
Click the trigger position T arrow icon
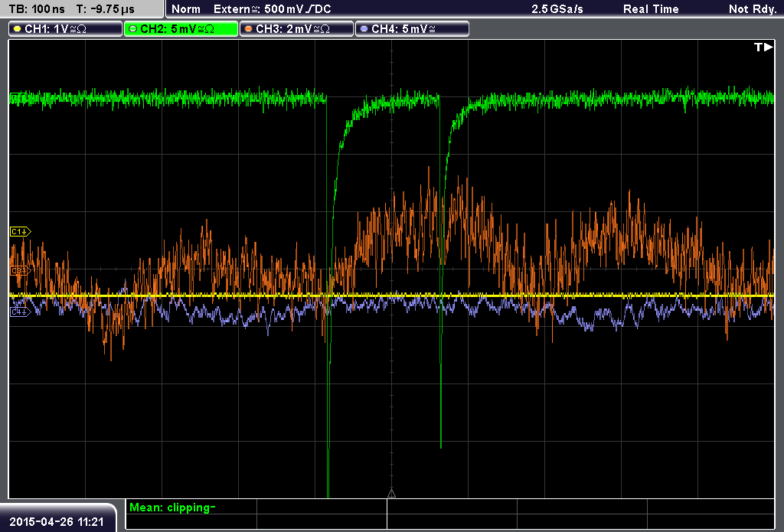pyautogui.click(x=763, y=47)
